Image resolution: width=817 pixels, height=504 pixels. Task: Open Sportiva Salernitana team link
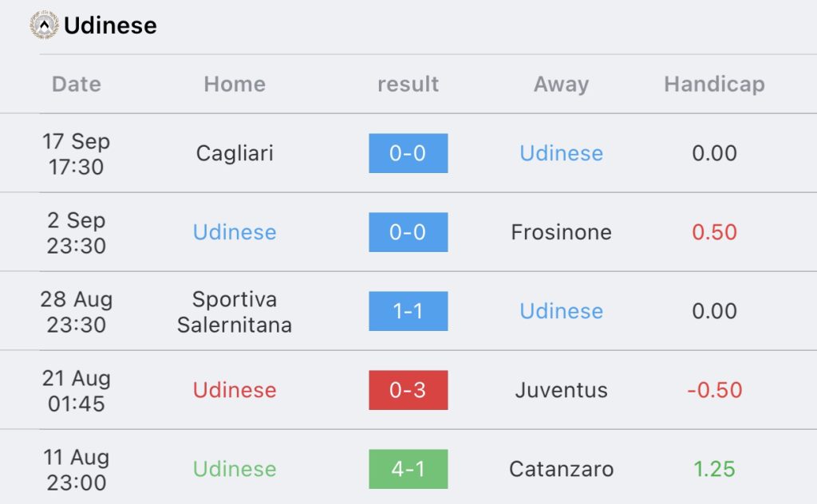tap(235, 312)
